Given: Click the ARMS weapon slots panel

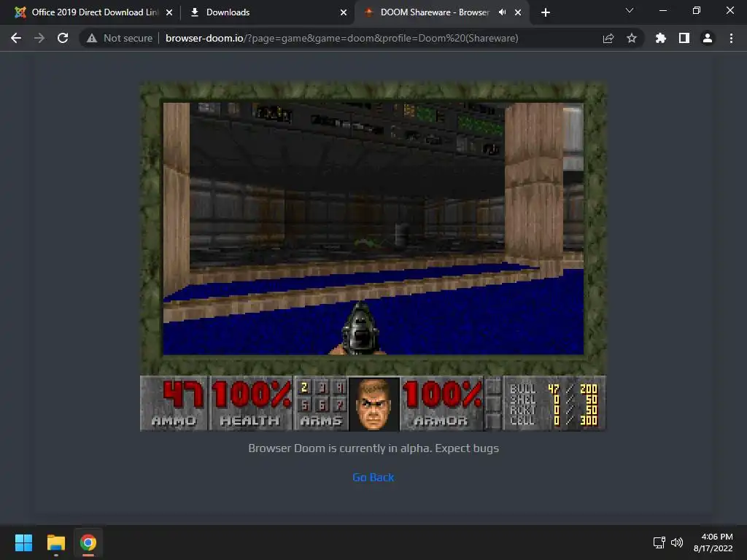Looking at the screenshot, I should click(321, 403).
